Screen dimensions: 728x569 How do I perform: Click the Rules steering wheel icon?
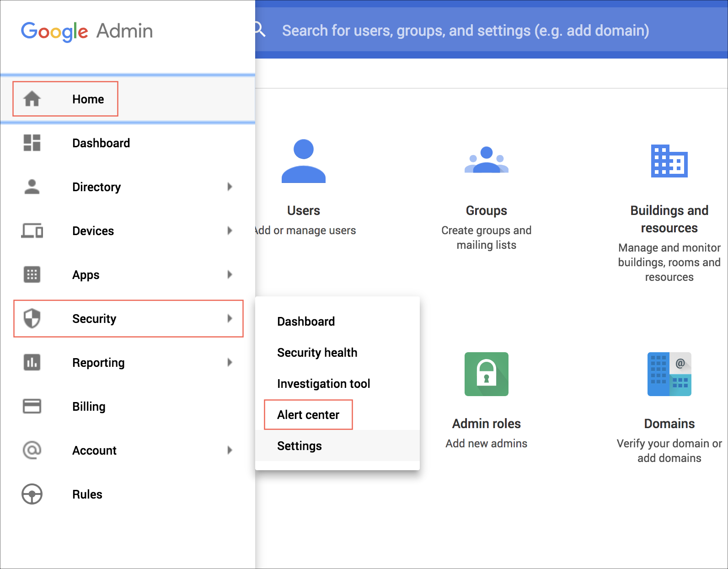coord(32,494)
